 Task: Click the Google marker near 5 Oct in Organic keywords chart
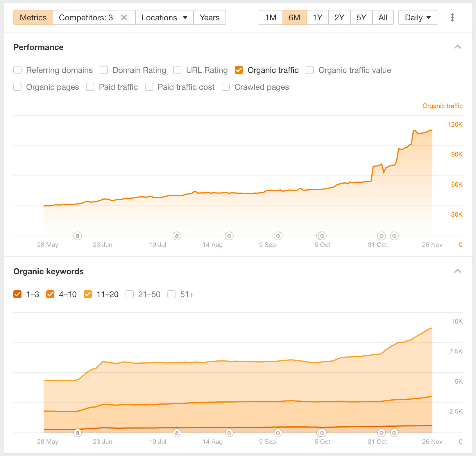(x=322, y=433)
